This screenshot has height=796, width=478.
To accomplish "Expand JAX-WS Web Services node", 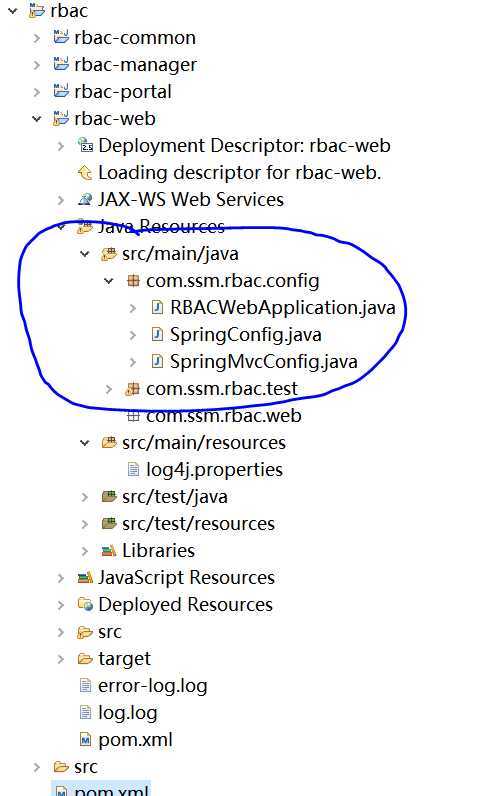I will pyautogui.click(x=61, y=200).
